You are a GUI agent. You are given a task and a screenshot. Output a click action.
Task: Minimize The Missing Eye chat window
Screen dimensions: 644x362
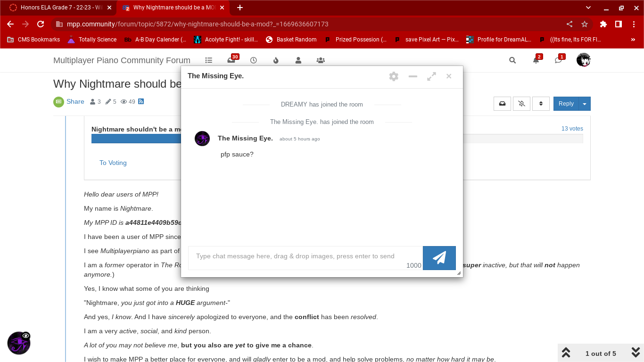(x=413, y=76)
